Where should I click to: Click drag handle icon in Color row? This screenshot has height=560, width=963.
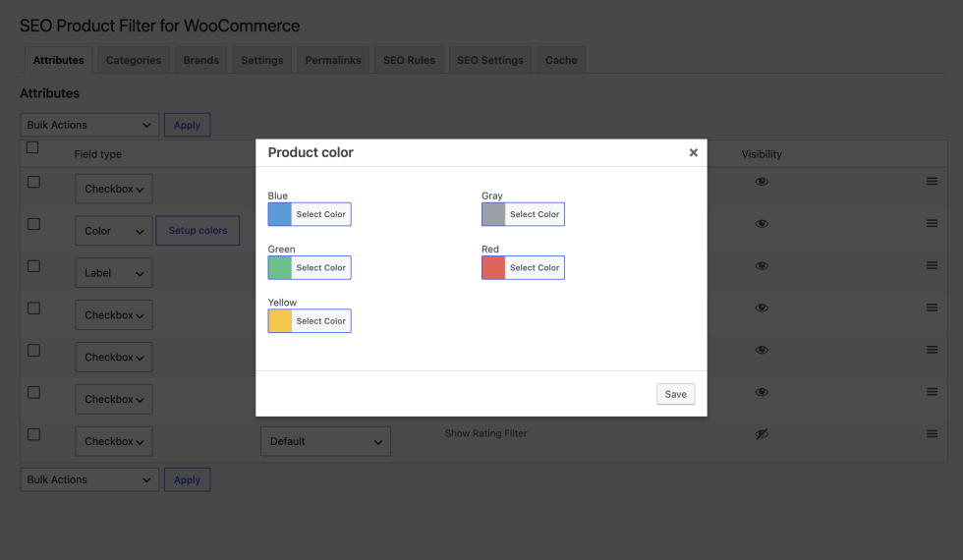click(x=932, y=224)
